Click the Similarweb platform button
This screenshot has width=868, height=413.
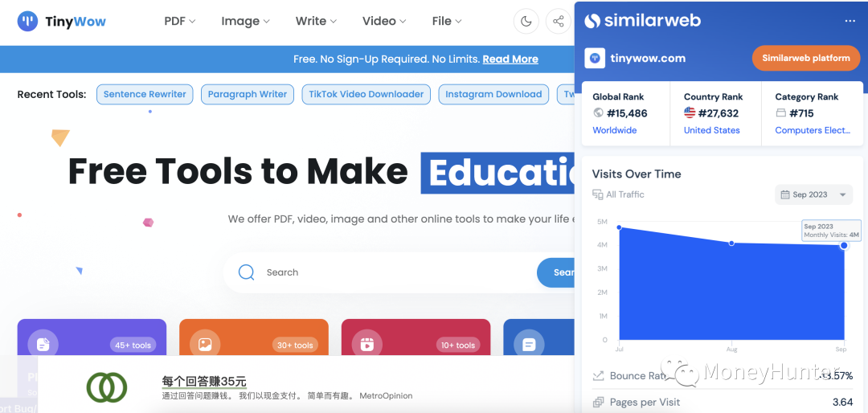(x=806, y=58)
